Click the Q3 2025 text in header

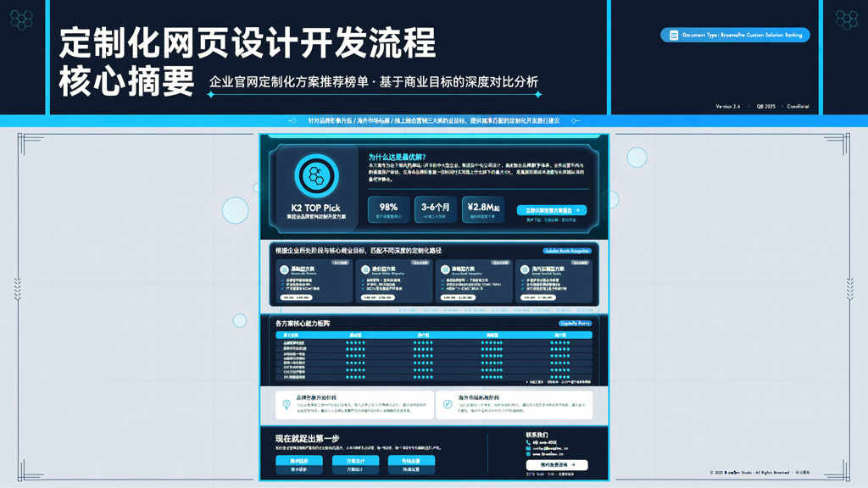[766, 106]
